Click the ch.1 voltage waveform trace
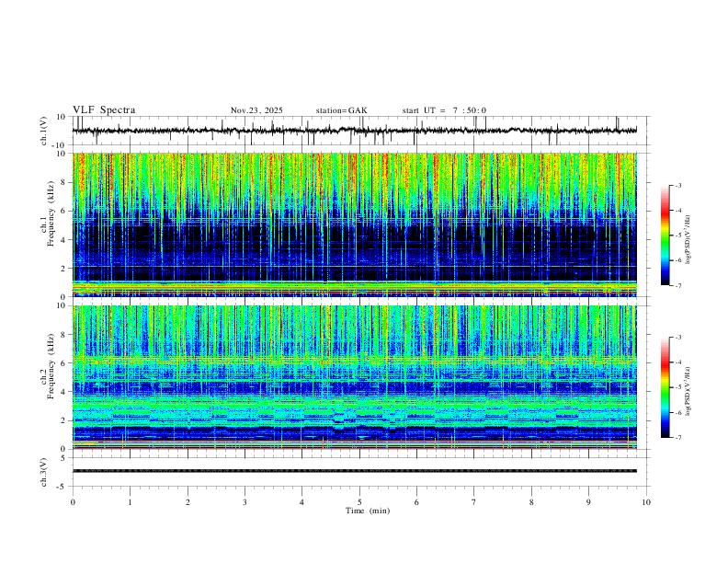The image size is (728, 563). (355, 131)
